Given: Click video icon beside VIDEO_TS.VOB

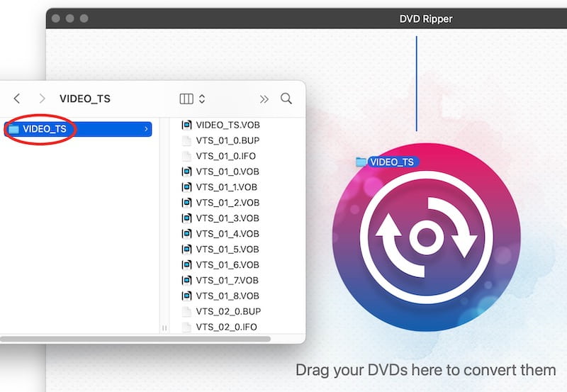Looking at the screenshot, I should pyautogui.click(x=186, y=125).
